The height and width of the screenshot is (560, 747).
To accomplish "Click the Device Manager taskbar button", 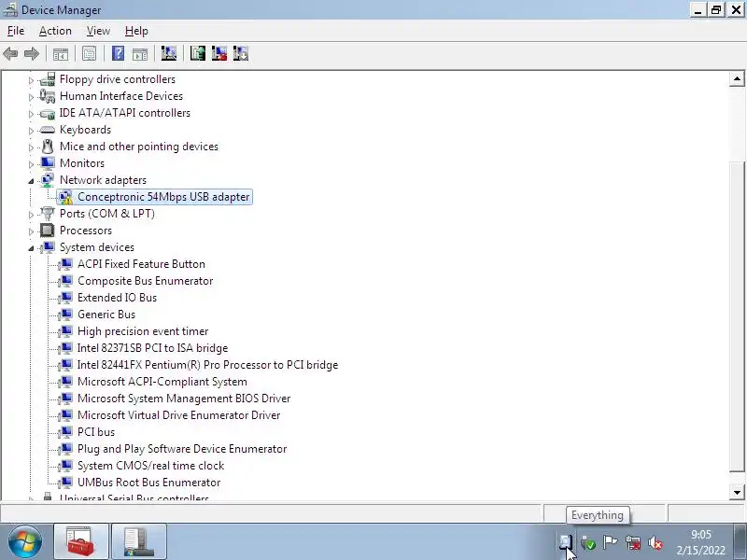I will [x=139, y=541].
